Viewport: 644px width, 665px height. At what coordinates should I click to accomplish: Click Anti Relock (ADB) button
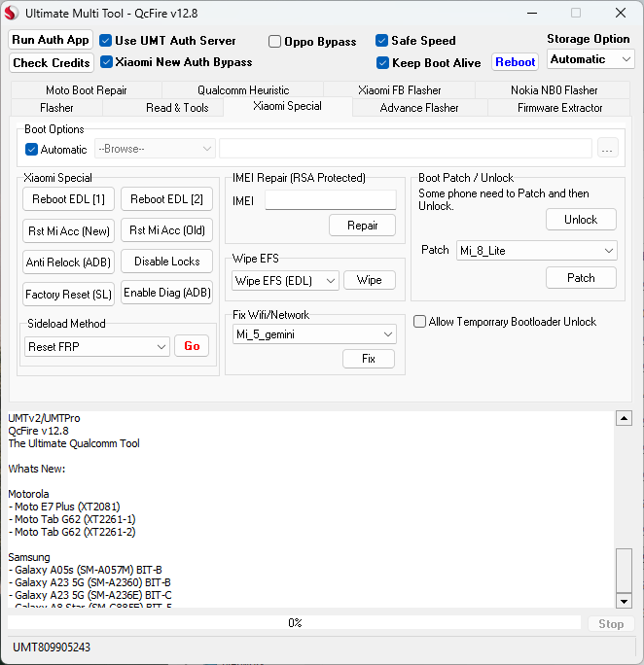tap(68, 262)
